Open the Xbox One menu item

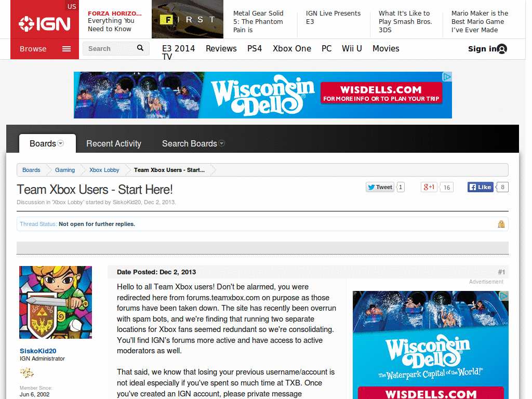[292, 48]
